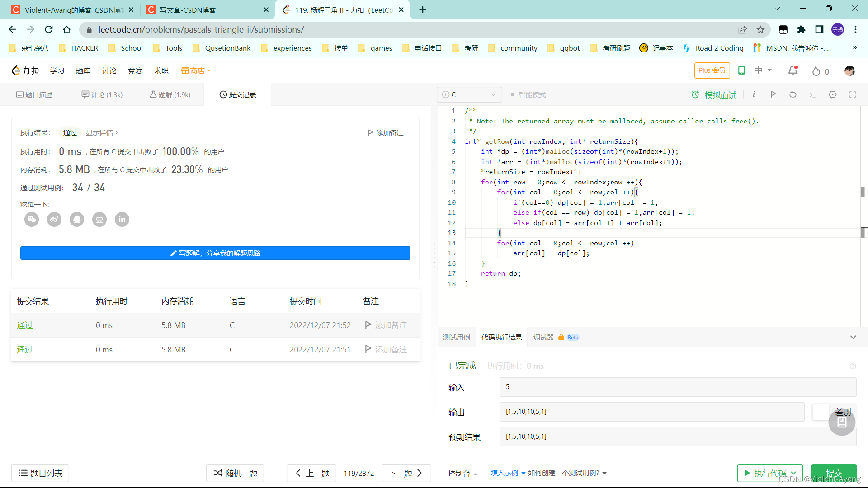This screenshot has width=868, height=488.
Task: Share result to WeChat icon
Action: (x=32, y=220)
